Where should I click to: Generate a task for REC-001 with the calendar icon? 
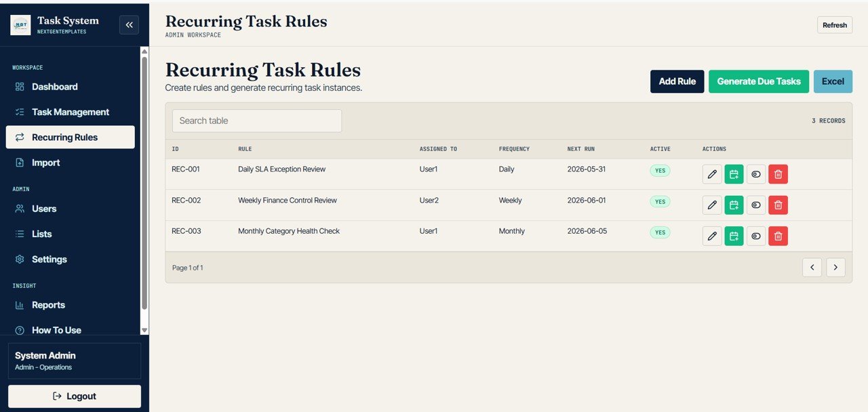pyautogui.click(x=734, y=174)
